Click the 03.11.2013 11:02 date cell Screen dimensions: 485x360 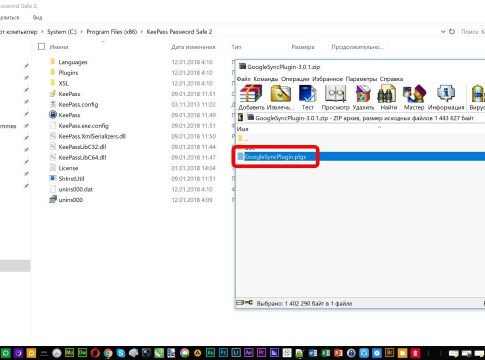(x=193, y=104)
